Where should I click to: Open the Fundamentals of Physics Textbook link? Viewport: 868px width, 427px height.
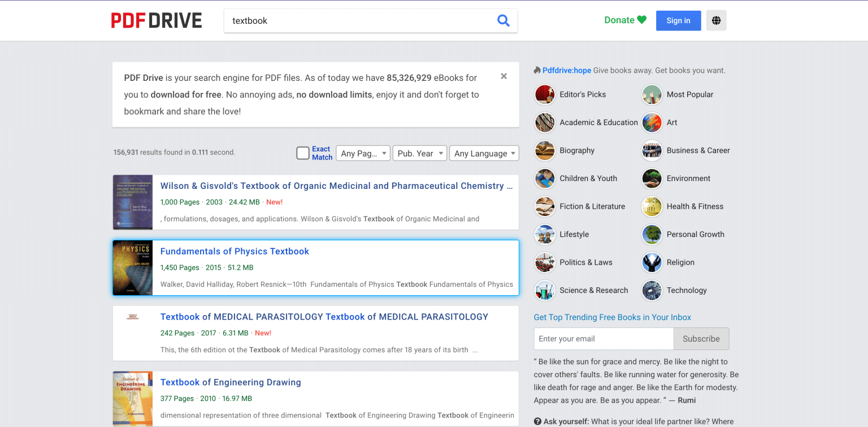235,251
